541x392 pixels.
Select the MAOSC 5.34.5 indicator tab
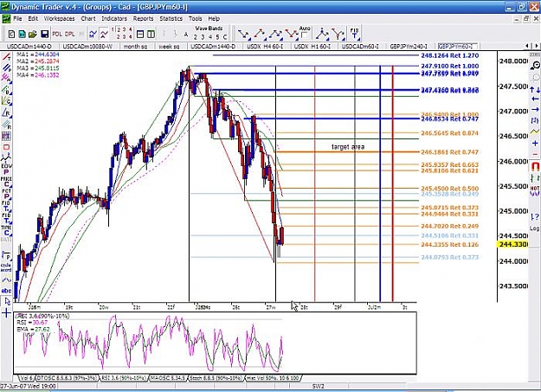pyautogui.click(x=168, y=378)
